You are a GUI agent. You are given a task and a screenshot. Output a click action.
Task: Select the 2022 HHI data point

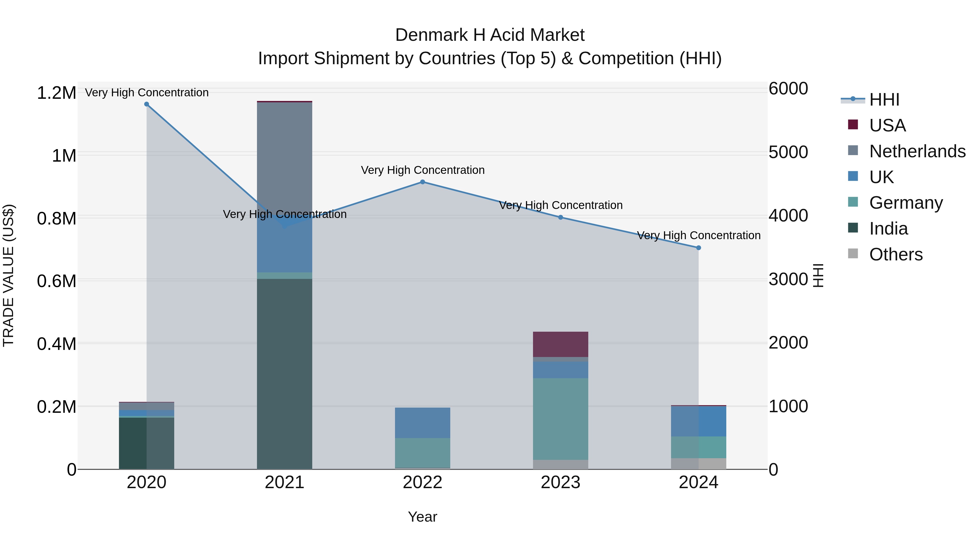coord(422,182)
